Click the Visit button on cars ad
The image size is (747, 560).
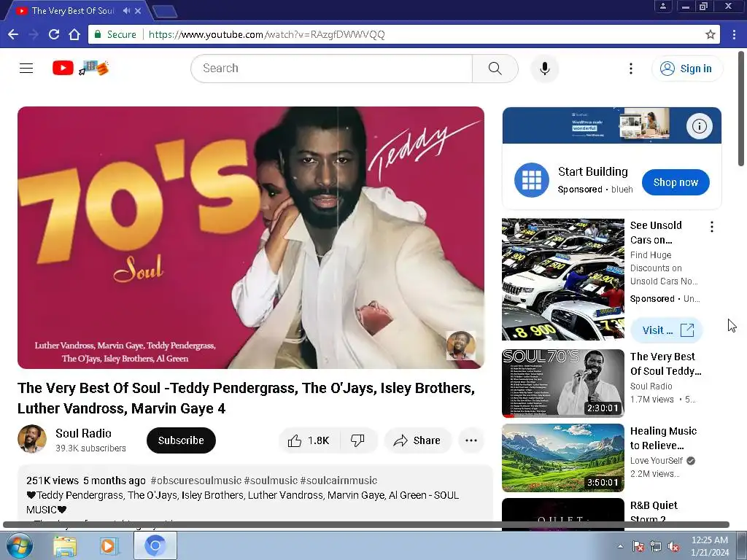(667, 330)
